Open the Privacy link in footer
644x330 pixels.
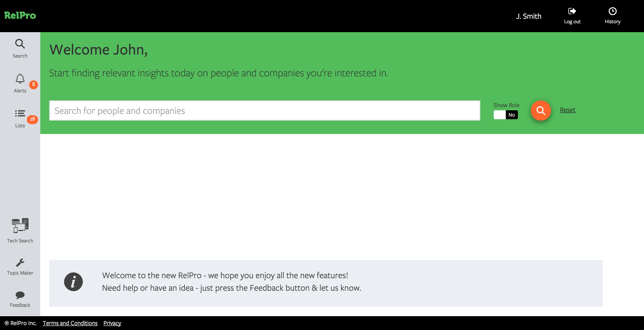pyautogui.click(x=112, y=323)
